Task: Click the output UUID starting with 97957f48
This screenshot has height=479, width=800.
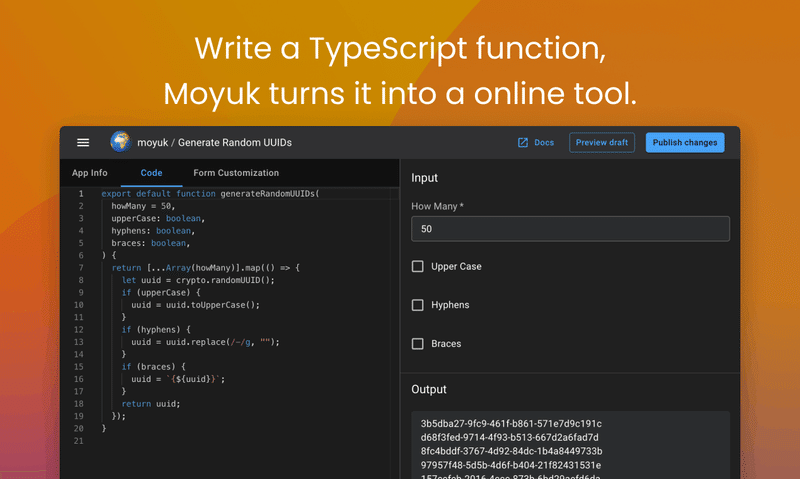Action: pyautogui.click(x=511, y=465)
